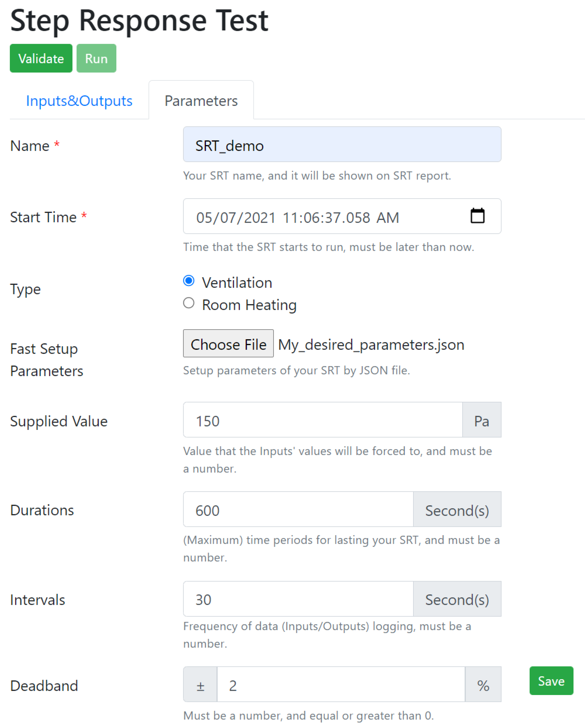Open the Start Time calendar picker icon
This screenshot has width=585, height=728.
(477, 216)
